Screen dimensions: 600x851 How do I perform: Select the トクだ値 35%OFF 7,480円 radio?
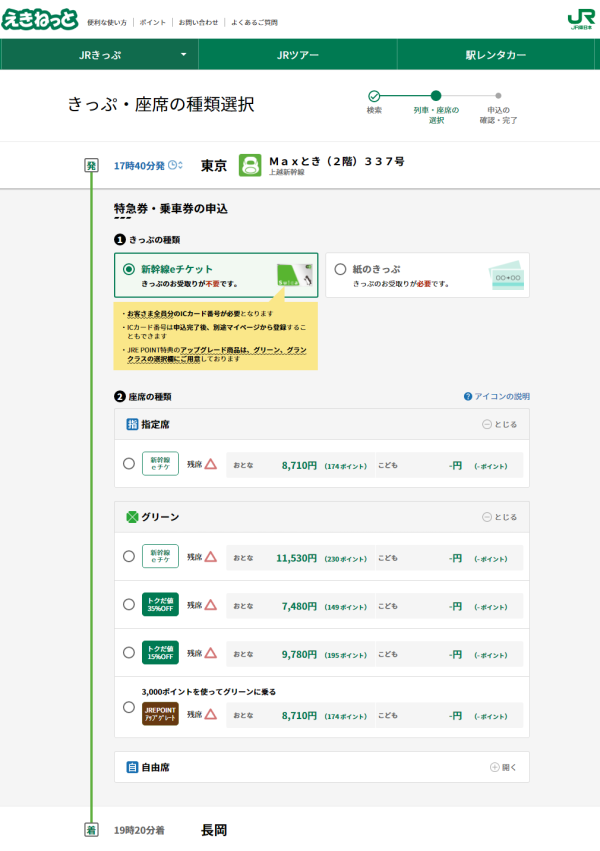point(129,604)
